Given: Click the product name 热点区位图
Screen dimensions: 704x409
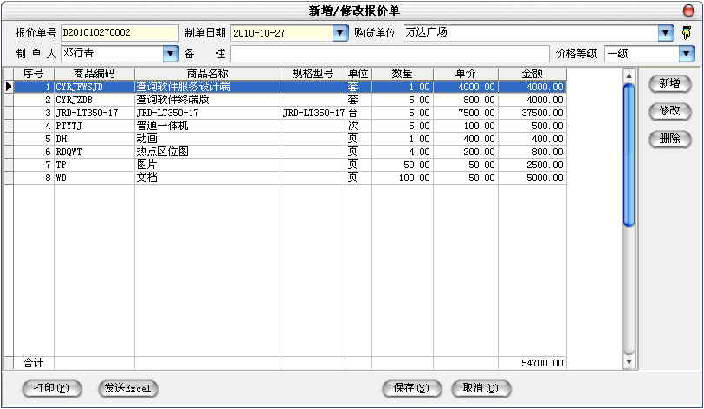Looking at the screenshot, I should pyautogui.click(x=162, y=152).
